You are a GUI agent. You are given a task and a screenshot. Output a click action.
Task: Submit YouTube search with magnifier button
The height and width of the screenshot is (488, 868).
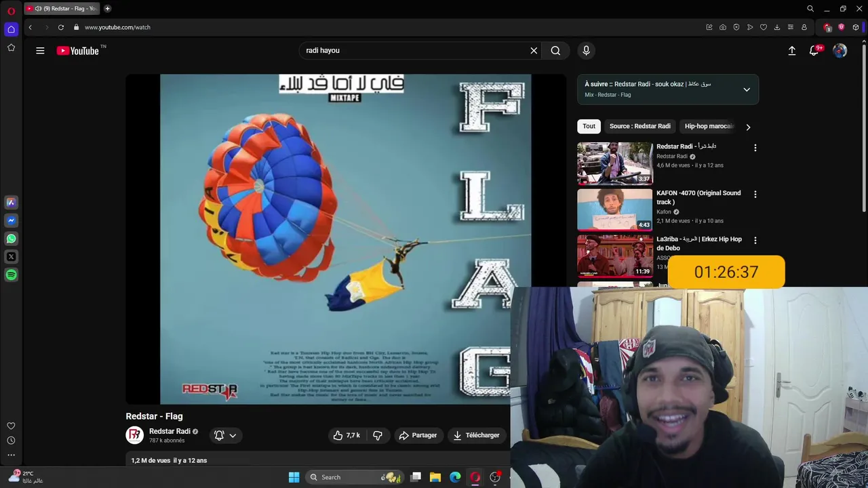click(555, 50)
